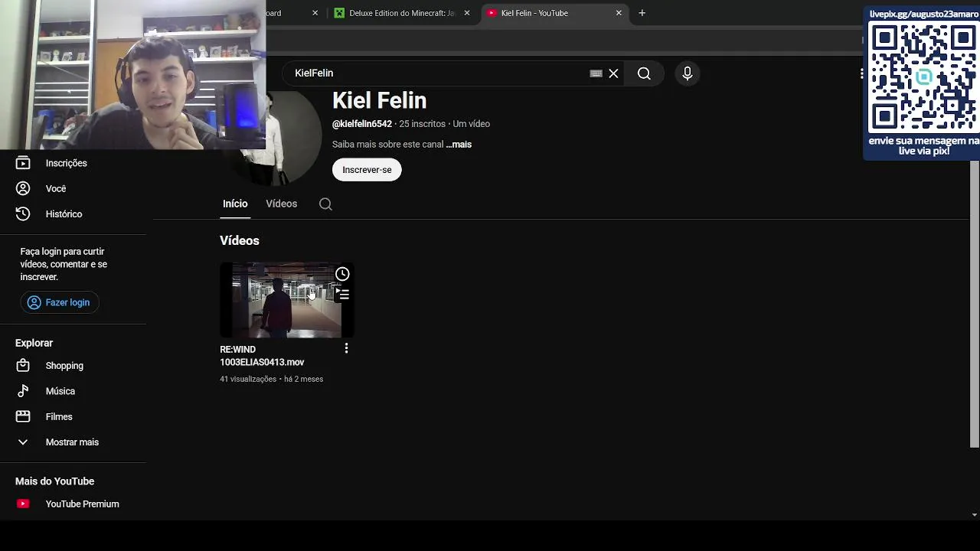Open the YouTube Premium icon
This screenshot has width=980, height=551.
pyautogui.click(x=23, y=504)
